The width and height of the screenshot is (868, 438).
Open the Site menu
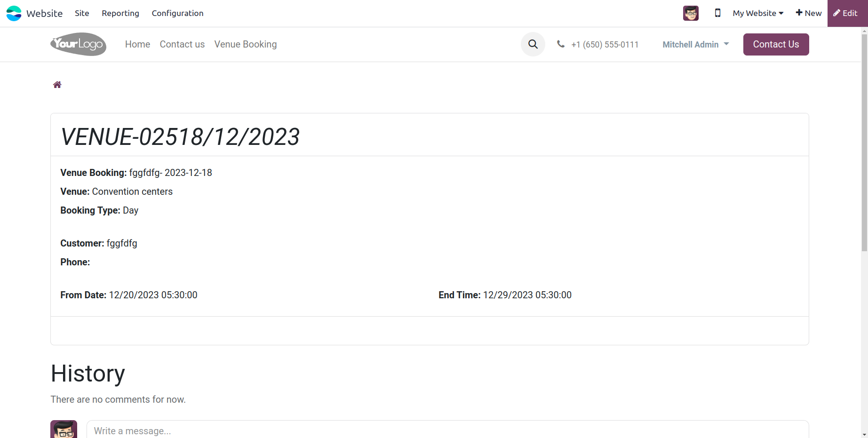point(82,13)
